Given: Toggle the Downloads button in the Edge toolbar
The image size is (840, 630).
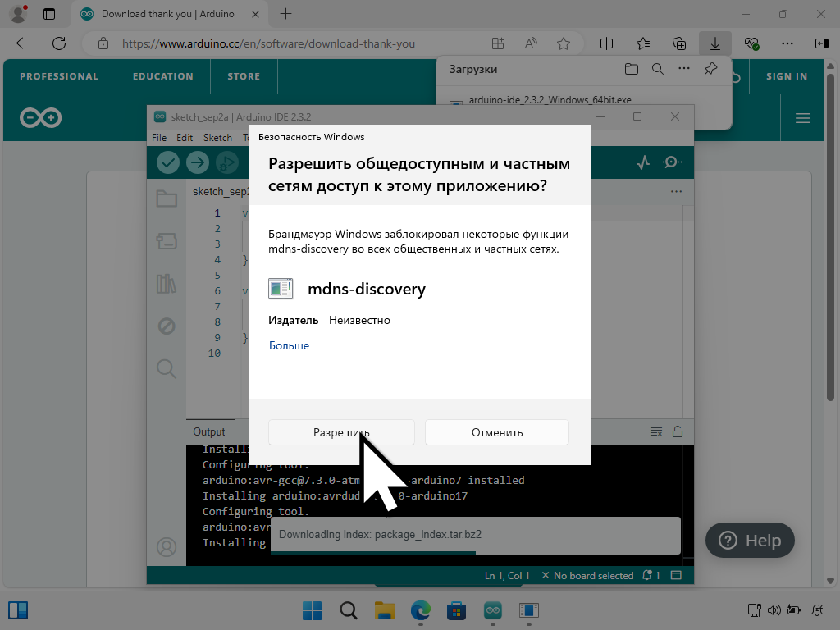Looking at the screenshot, I should (x=715, y=43).
